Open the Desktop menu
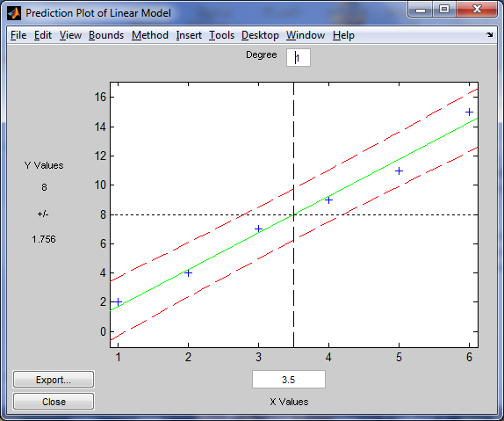 point(260,35)
